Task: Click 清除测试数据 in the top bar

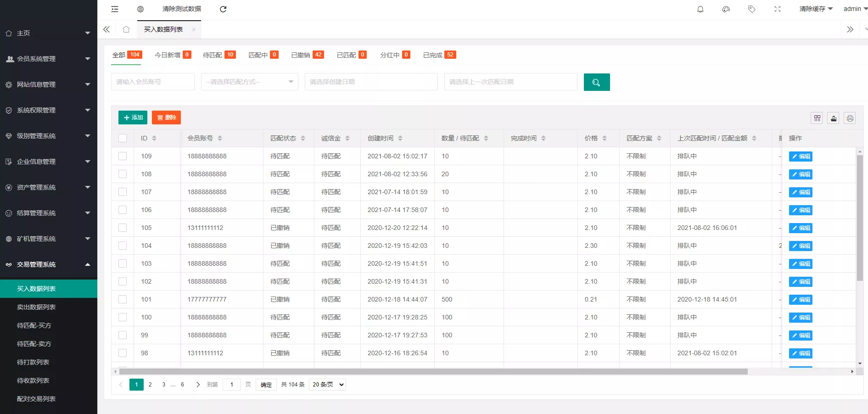Action: (x=182, y=9)
